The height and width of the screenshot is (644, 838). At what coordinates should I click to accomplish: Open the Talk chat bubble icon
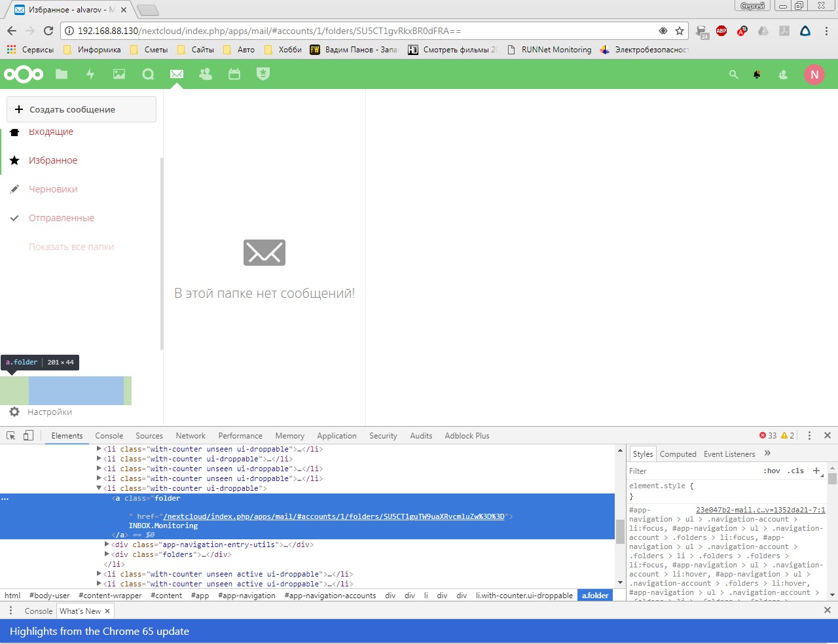[148, 74]
